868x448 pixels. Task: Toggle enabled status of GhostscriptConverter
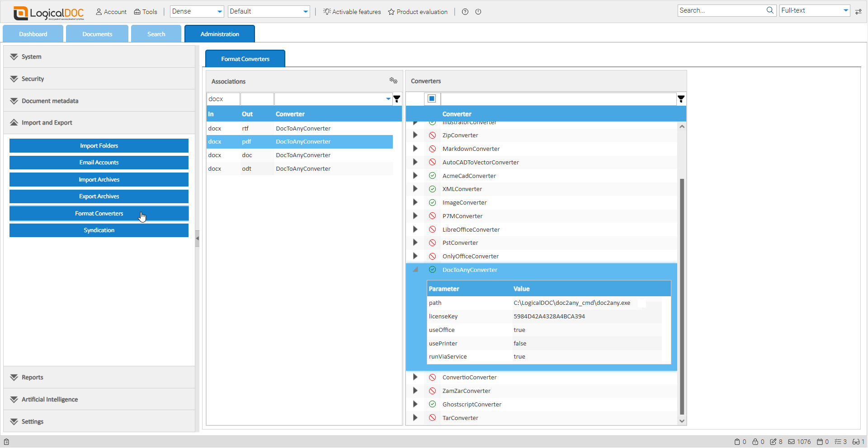click(432, 404)
